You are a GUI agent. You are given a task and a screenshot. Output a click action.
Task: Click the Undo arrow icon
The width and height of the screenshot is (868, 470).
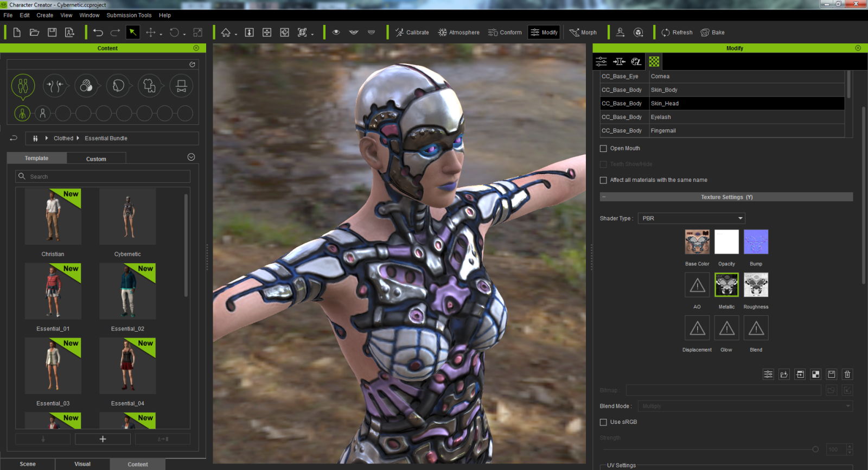tap(98, 33)
